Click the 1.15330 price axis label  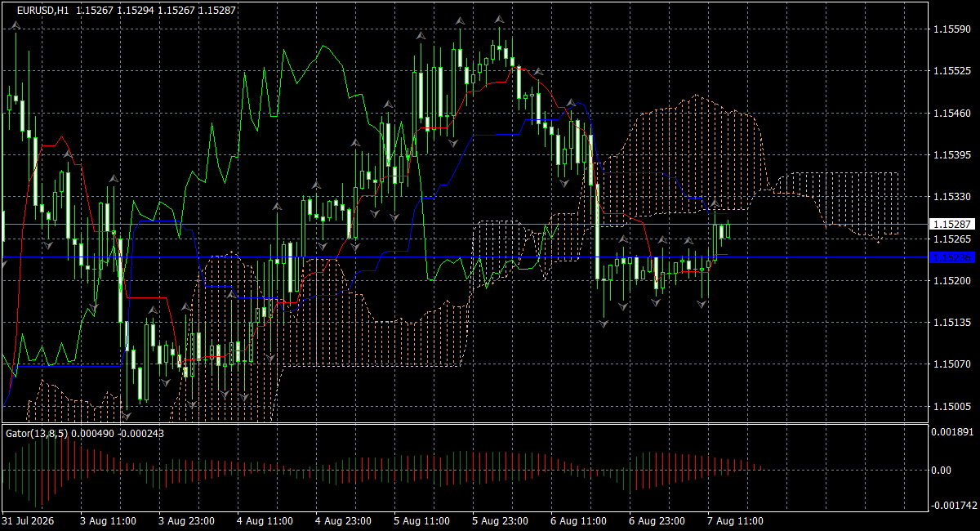(951, 197)
